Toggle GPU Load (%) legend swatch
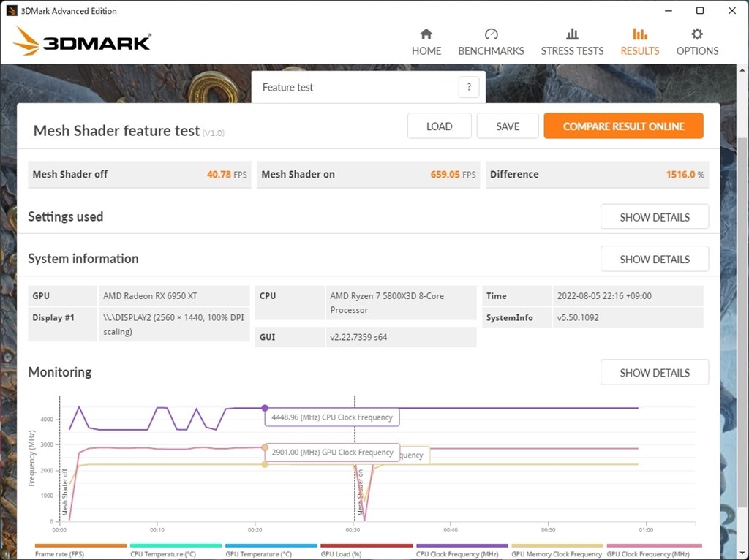The image size is (749, 560). pos(366,545)
